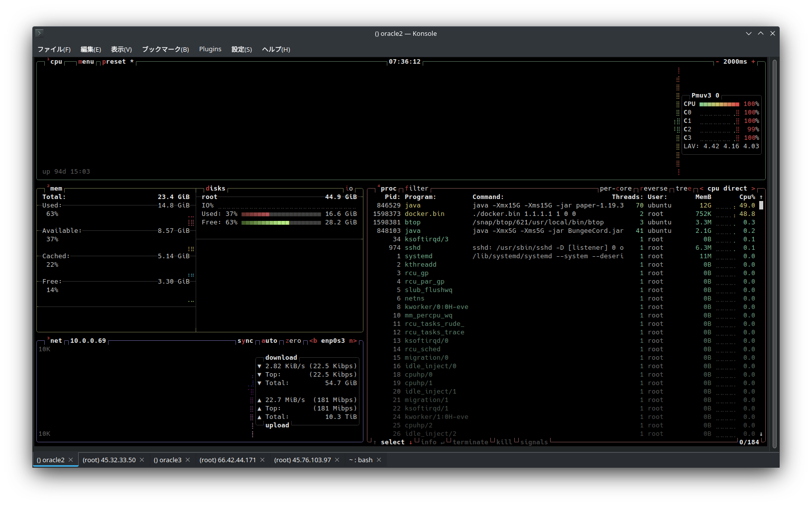Close the oracle3 tab with its X
Screen dimensions: 812x506
[188, 460]
